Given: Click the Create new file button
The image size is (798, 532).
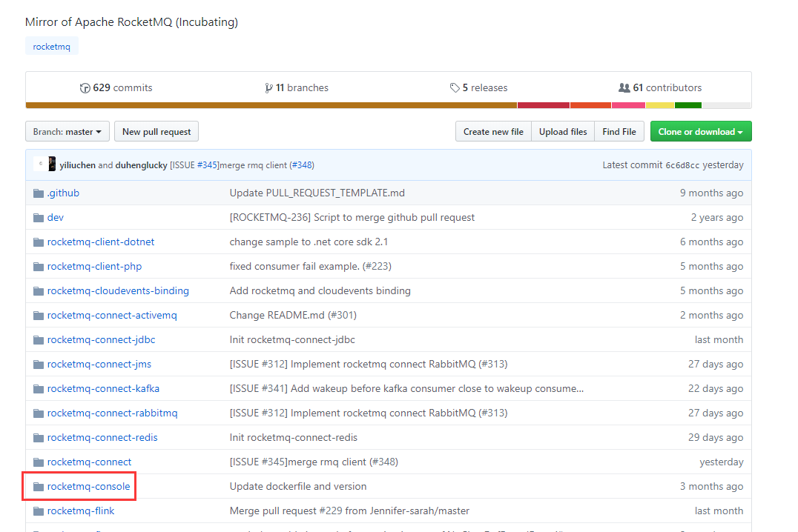Looking at the screenshot, I should click(493, 132).
